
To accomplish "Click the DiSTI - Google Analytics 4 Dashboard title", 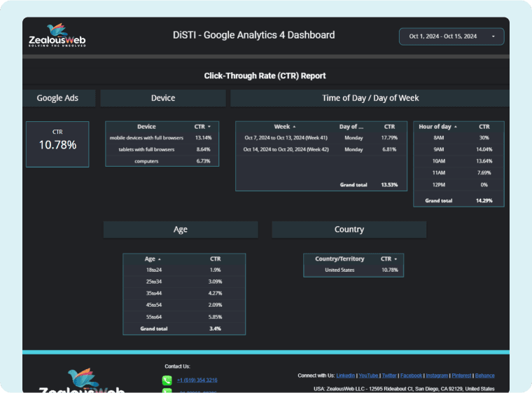I will (x=254, y=35).
